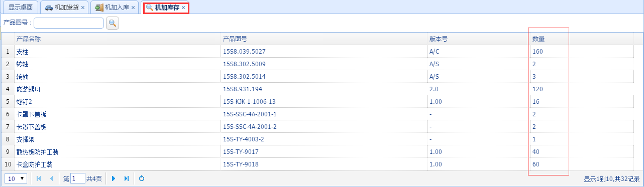This screenshot has height=187, width=644.
Task: Jump to the last page
Action: pos(127,178)
